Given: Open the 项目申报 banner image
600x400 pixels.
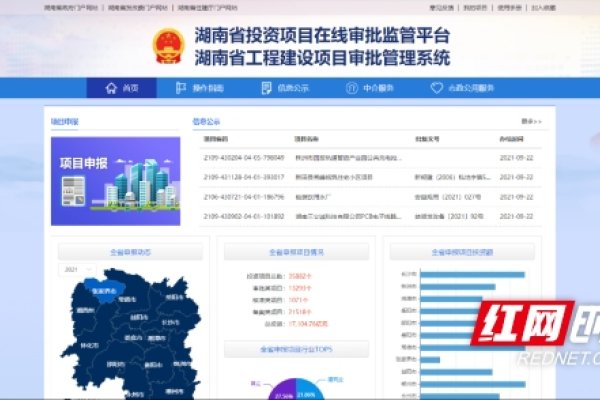Looking at the screenshot, I should [x=116, y=181].
